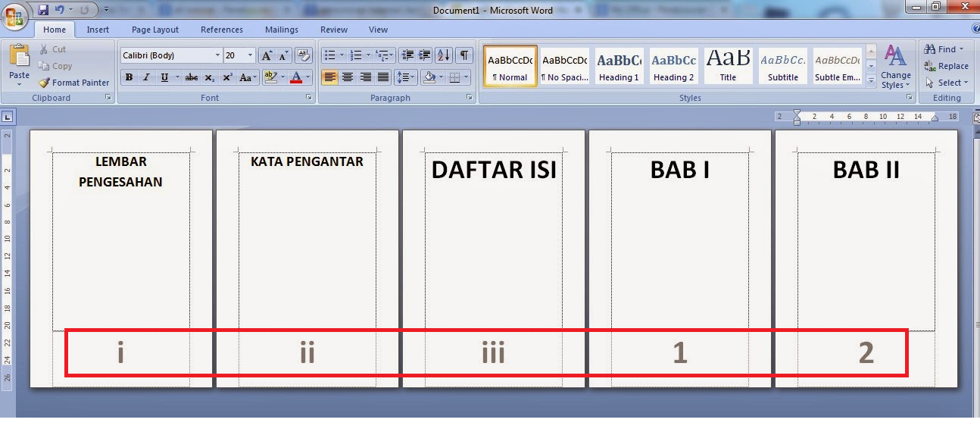Viewport: 980px width, 432px height.
Task: Go to the Review tab
Action: click(334, 30)
